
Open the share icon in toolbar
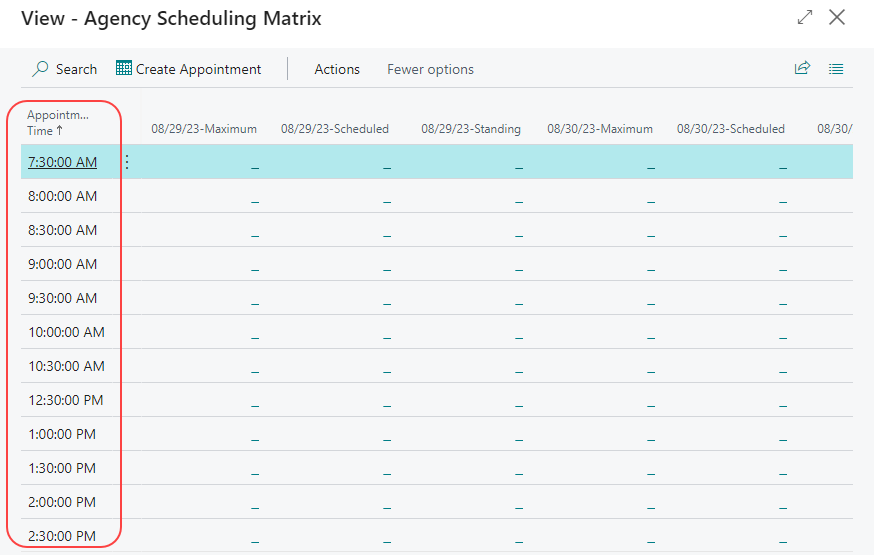pyautogui.click(x=801, y=69)
